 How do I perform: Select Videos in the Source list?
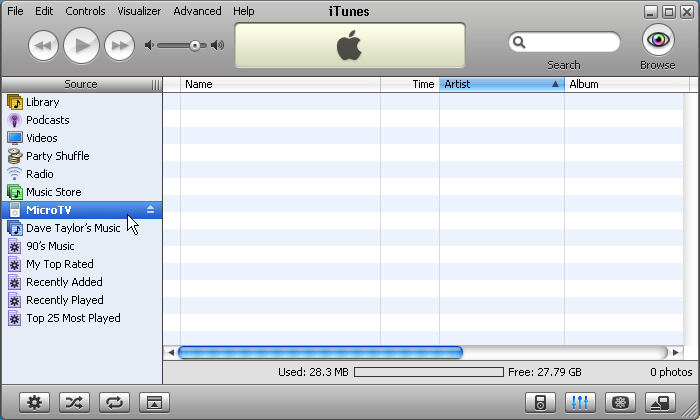click(82, 138)
